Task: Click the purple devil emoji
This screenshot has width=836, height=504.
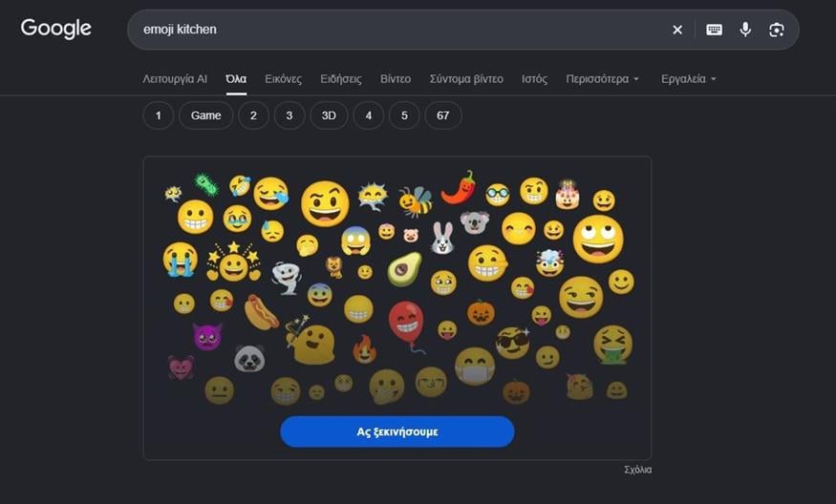Action: tap(207, 336)
